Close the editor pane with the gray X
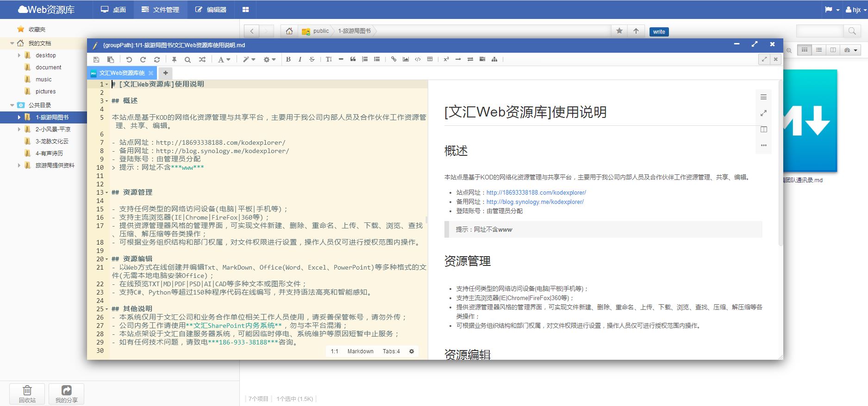Image resolution: width=868 pixels, height=406 pixels. tap(775, 59)
